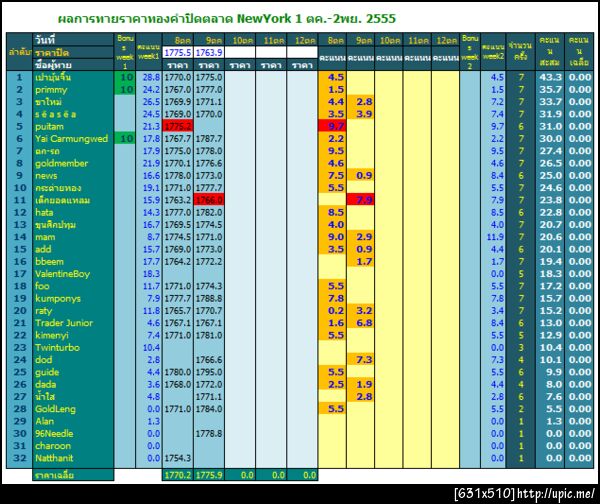Select week1 score 28.8 in row 1
Screen dimensions: 600x504
[x=151, y=77]
